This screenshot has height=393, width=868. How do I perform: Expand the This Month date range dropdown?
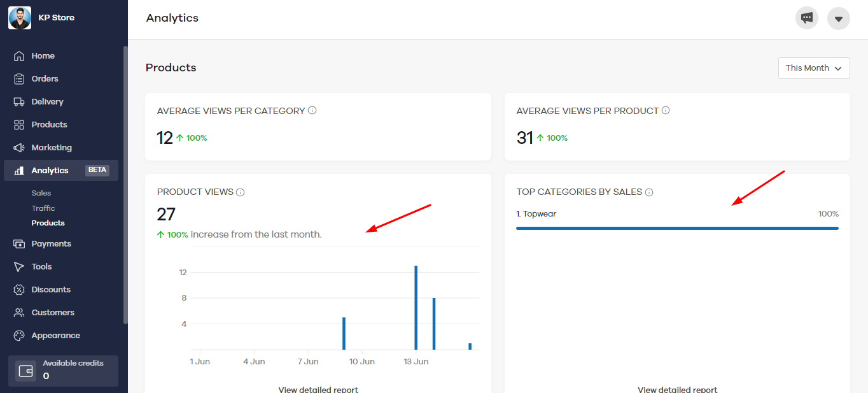(x=814, y=68)
